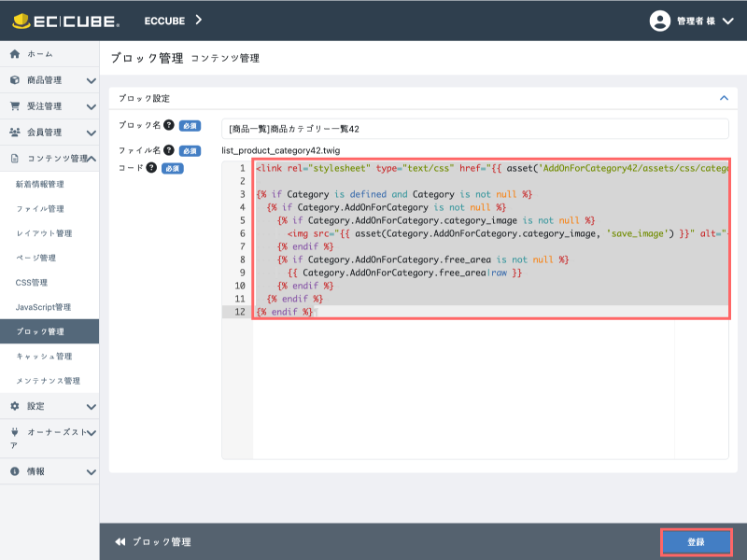This screenshot has width=747, height=560.
Task: Open レイアウト管理 submenu item
Action: [44, 233]
